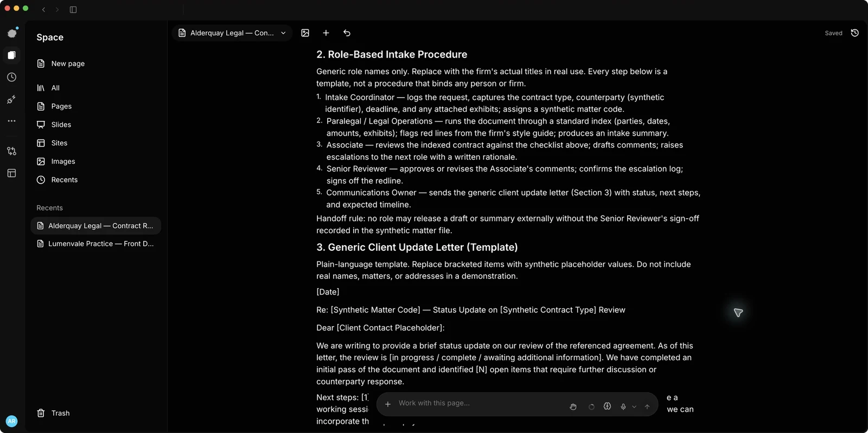This screenshot has height=433, width=868.
Task: Click the '[Date]' placeholder line
Action: tap(328, 292)
